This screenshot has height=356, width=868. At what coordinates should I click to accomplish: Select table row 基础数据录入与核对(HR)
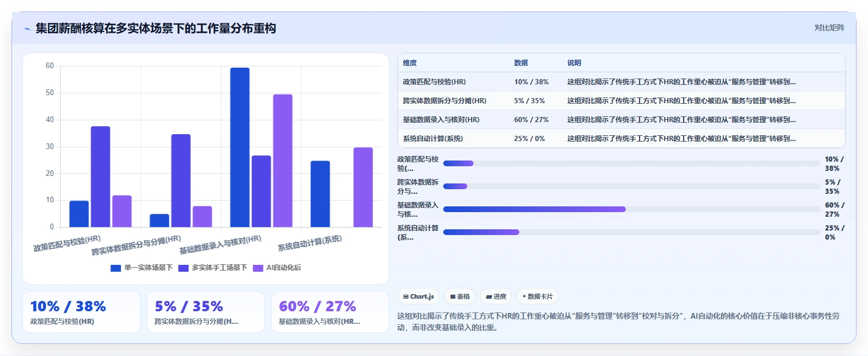pos(621,120)
